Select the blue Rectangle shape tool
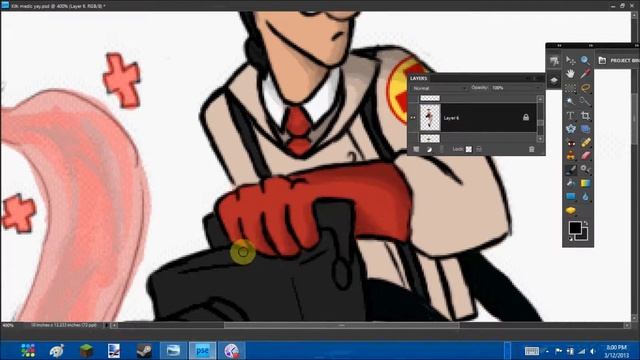Image resolution: width=640 pixels, height=360 pixels. point(571,197)
